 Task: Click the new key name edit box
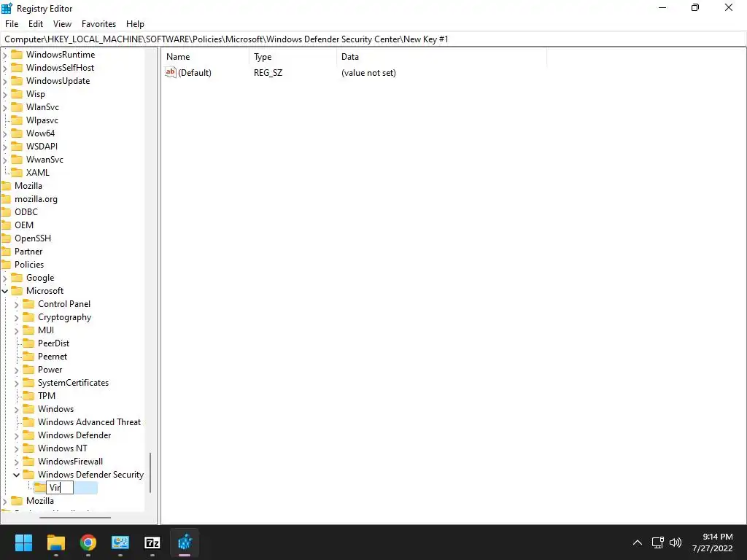click(60, 488)
